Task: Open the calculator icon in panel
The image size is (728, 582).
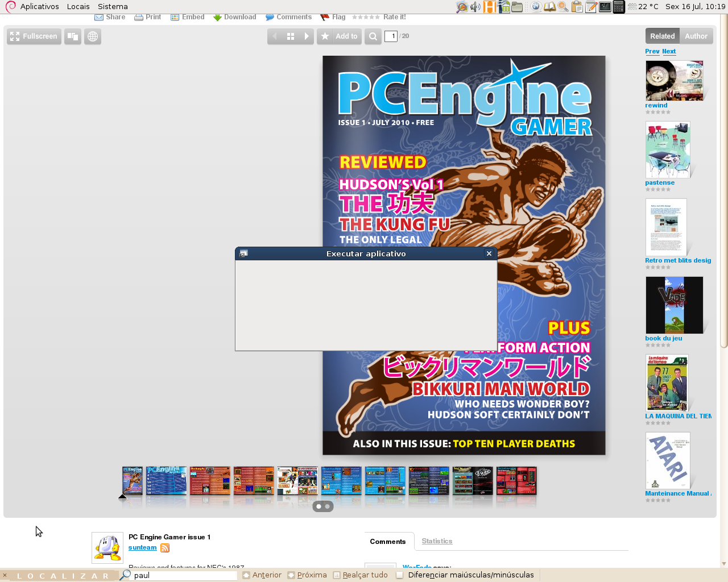Action: [x=619, y=7]
